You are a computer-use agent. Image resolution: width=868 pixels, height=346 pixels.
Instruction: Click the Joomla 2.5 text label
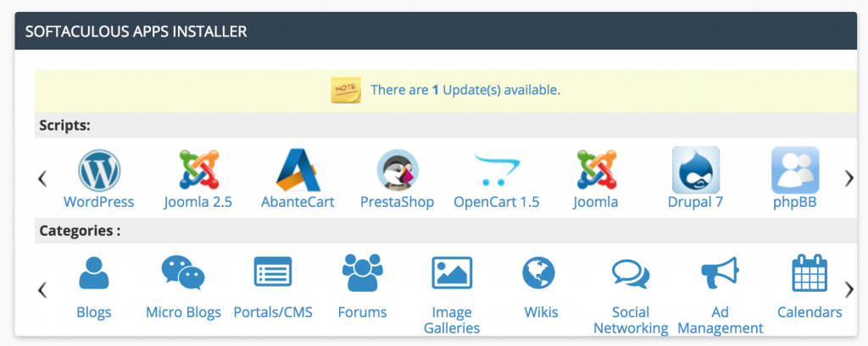[x=198, y=202]
